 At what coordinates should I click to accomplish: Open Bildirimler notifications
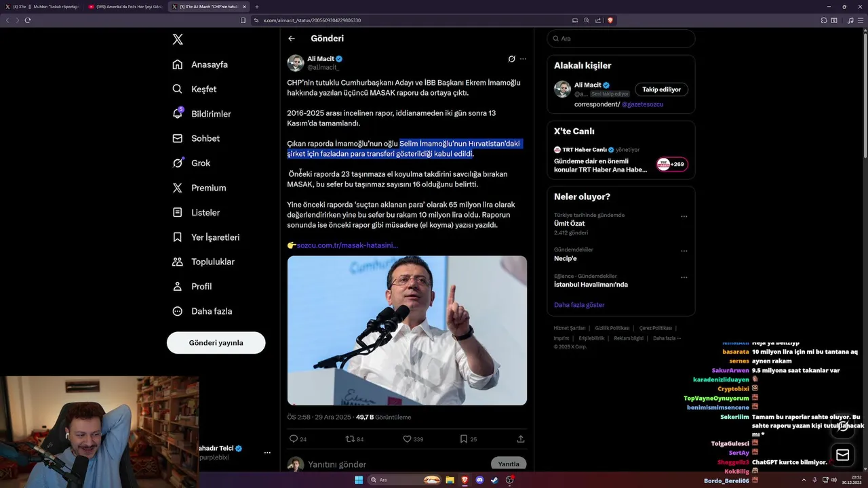(201, 114)
